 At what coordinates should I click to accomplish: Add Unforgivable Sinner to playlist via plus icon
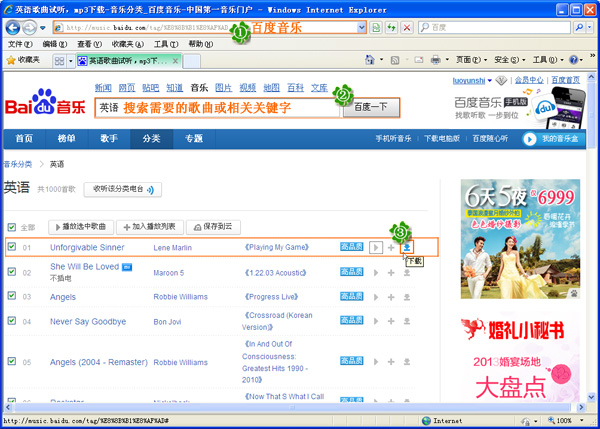391,248
